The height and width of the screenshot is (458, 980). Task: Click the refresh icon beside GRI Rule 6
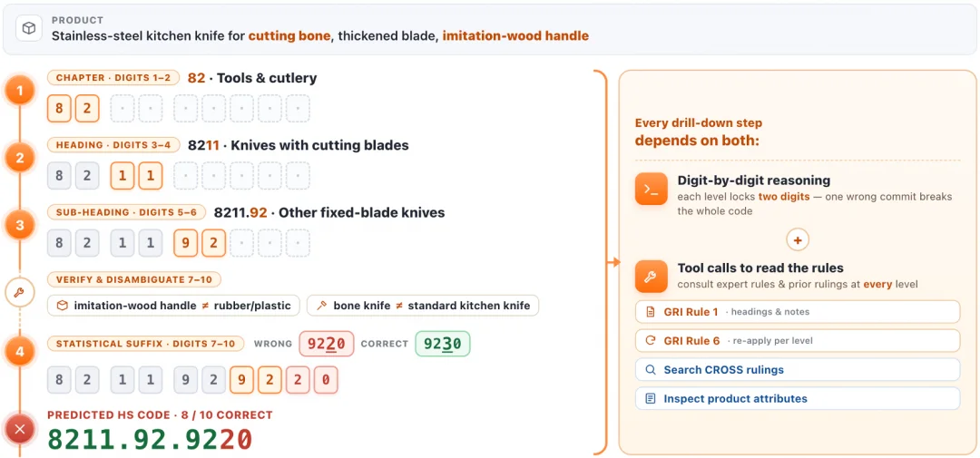click(651, 340)
